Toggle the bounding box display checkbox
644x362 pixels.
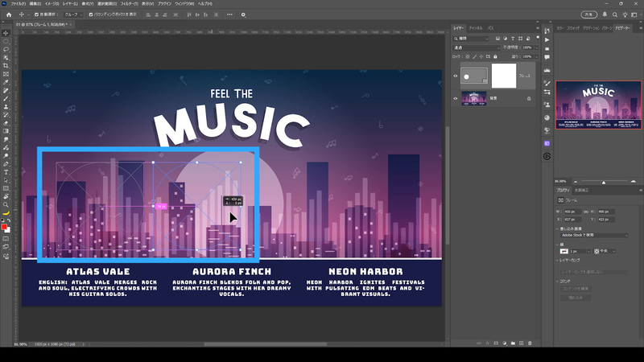click(90, 14)
